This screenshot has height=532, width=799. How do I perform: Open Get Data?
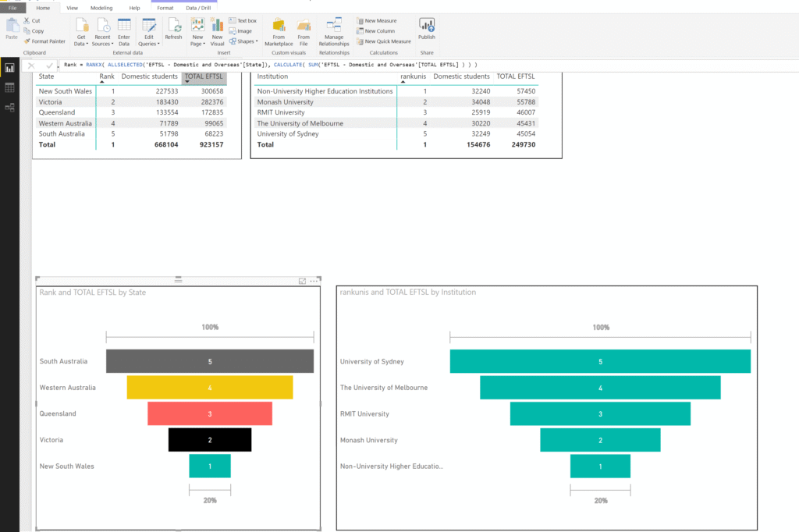(81, 32)
